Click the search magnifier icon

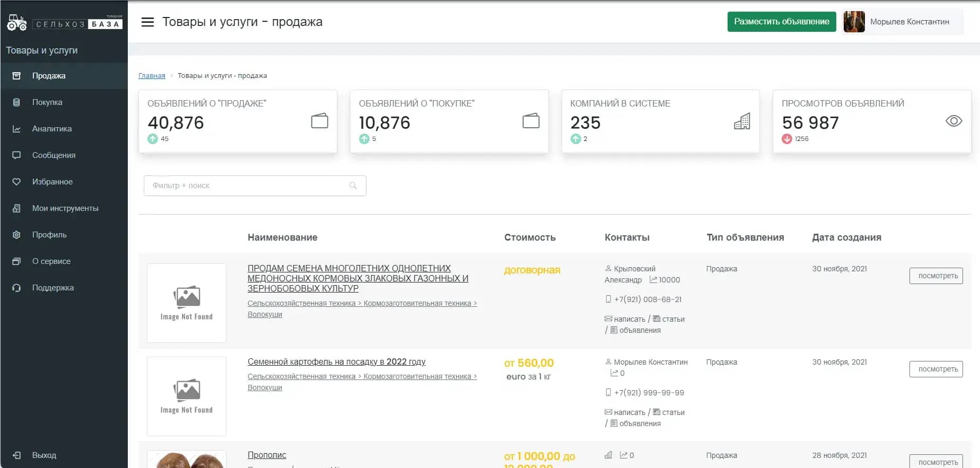point(353,186)
